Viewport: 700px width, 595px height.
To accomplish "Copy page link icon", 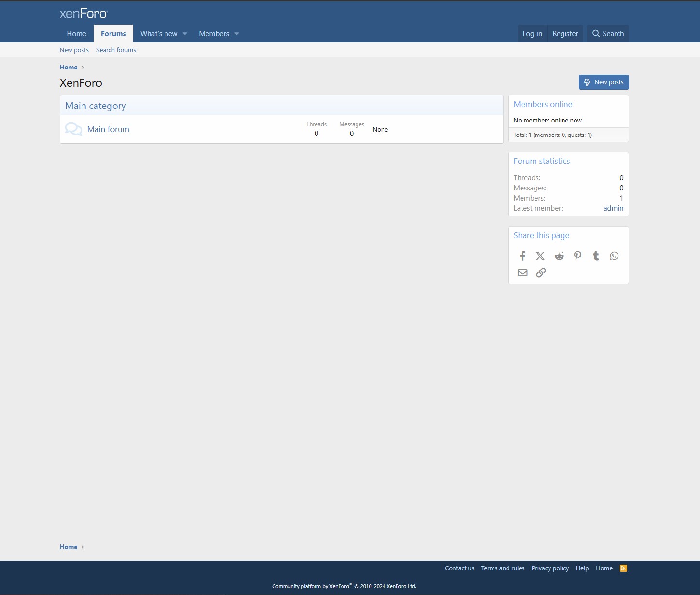I will click(541, 273).
